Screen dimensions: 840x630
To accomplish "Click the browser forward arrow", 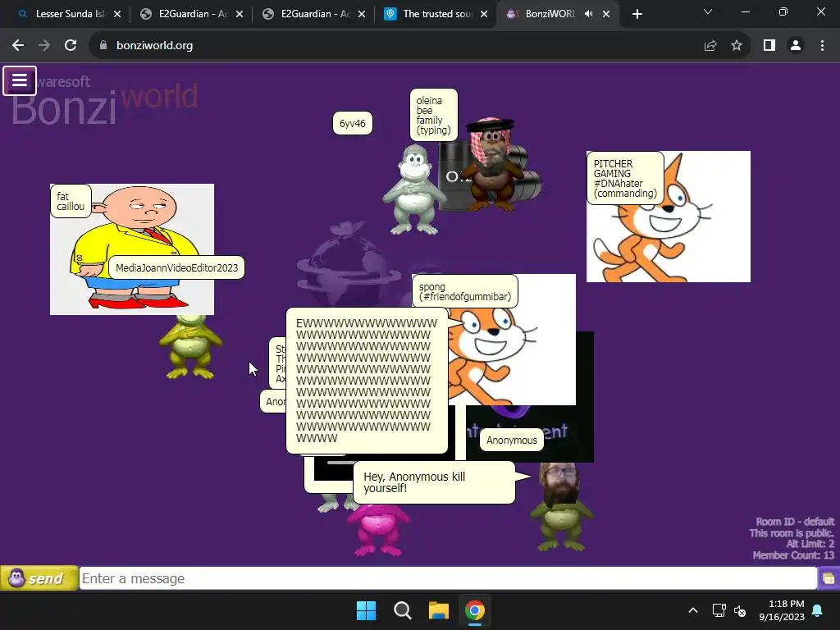I will pos(44,46).
